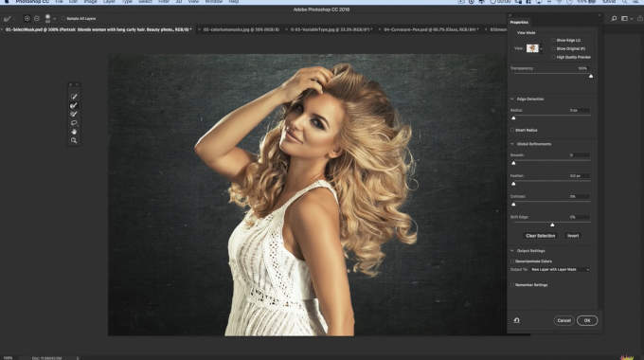This screenshot has height=360, width=644.
Task: Enable Sample All Layers option
Action: click(x=63, y=19)
